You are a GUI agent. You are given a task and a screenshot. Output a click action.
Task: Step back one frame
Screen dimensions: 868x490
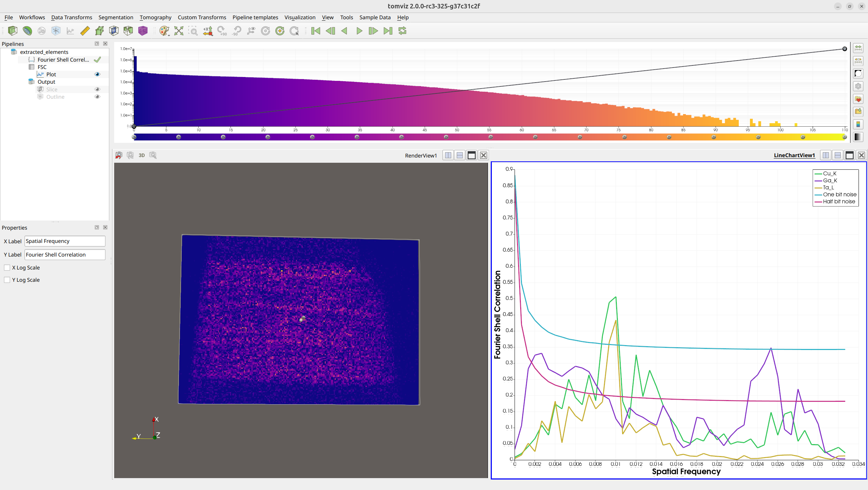tap(330, 31)
